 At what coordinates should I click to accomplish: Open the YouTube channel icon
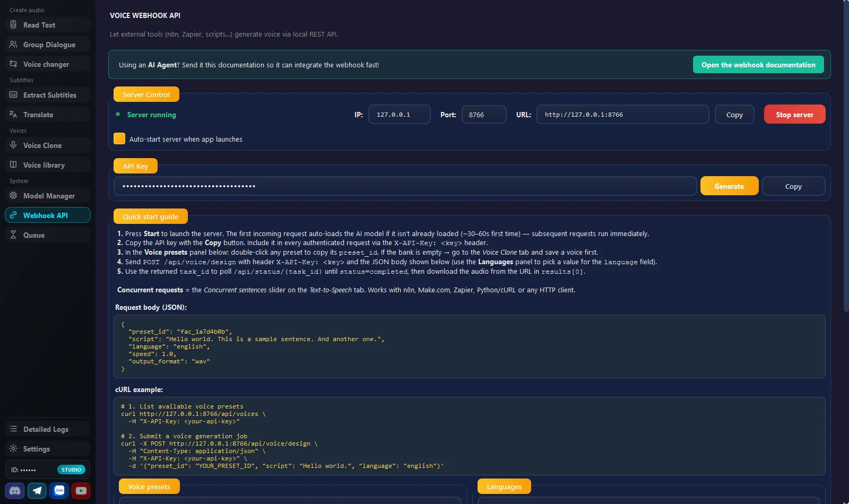(81, 491)
